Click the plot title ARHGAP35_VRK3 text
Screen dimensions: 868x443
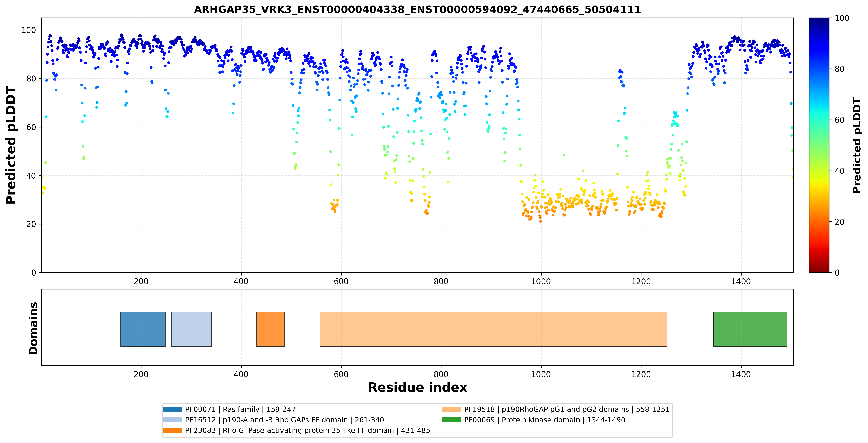click(417, 9)
